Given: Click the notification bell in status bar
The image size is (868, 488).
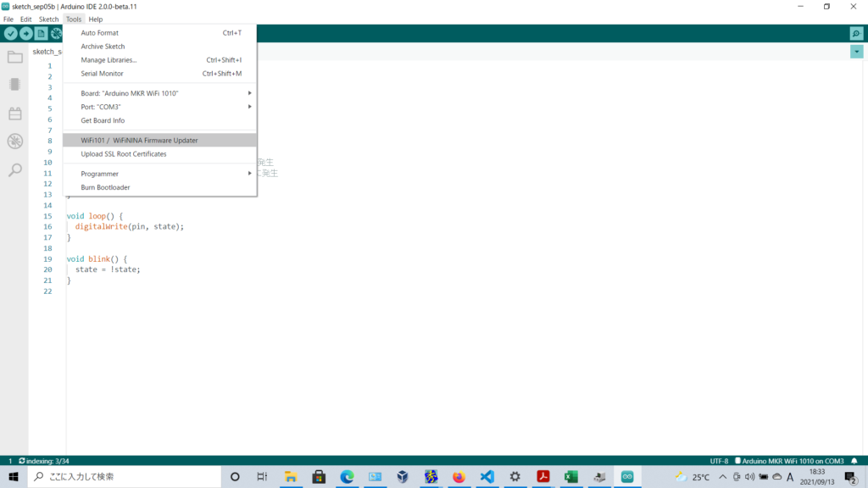Looking at the screenshot, I should coord(854,461).
